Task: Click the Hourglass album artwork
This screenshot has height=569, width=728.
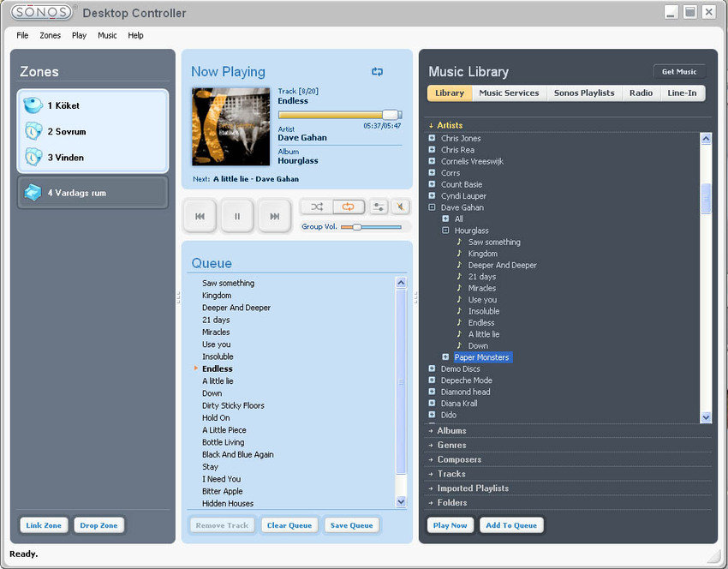Action: coord(230,126)
